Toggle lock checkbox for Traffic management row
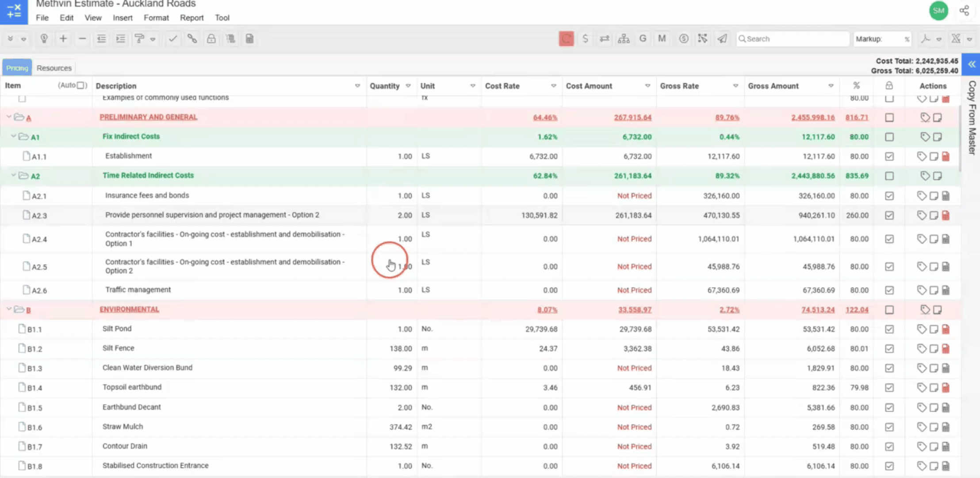This screenshot has width=980, height=478. pyautogui.click(x=889, y=290)
